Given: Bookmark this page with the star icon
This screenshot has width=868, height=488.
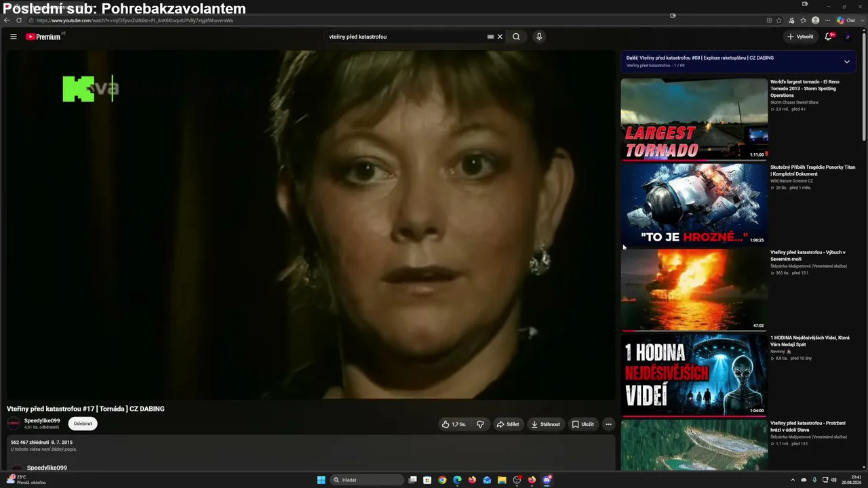Looking at the screenshot, I should point(778,20).
